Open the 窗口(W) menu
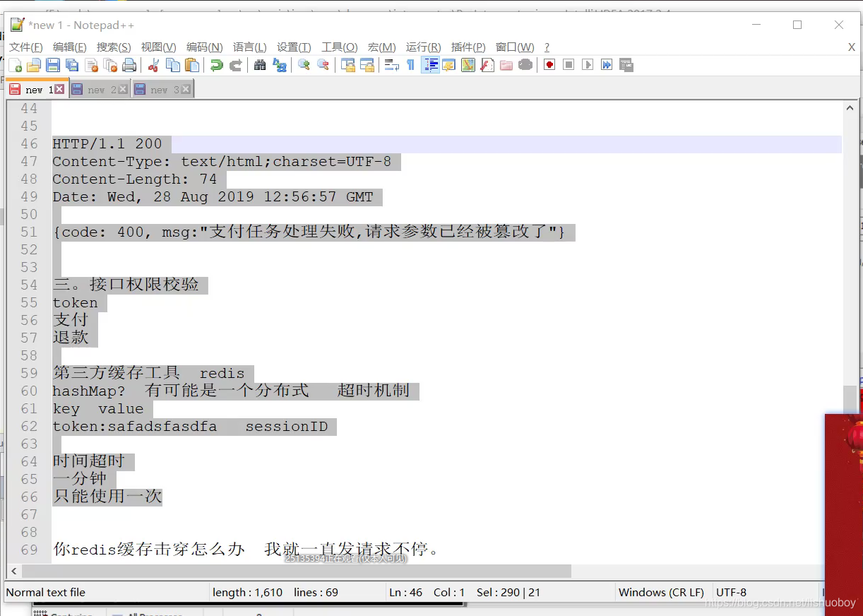The width and height of the screenshot is (863, 616). tap(515, 47)
